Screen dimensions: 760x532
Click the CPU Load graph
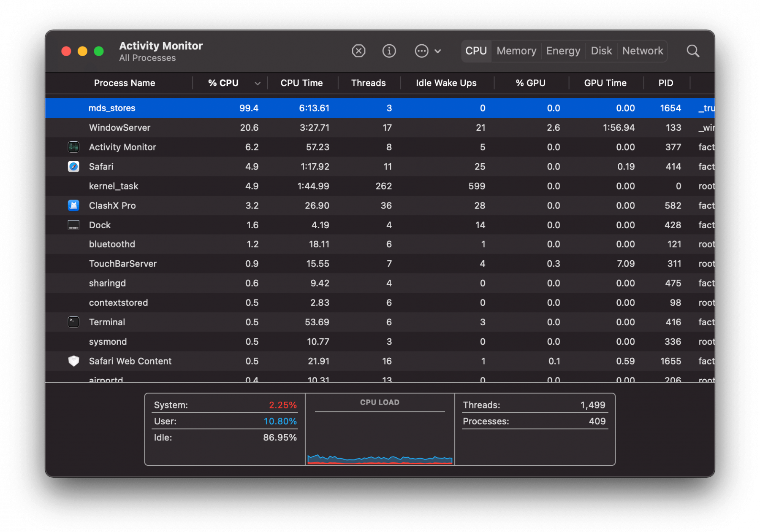[380, 439]
